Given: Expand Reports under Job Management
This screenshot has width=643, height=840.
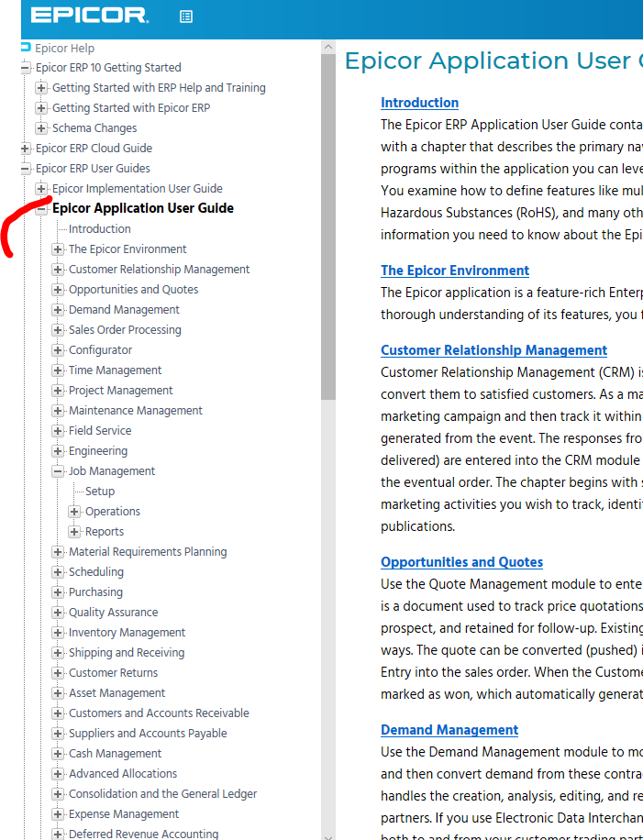Looking at the screenshot, I should click(74, 532).
